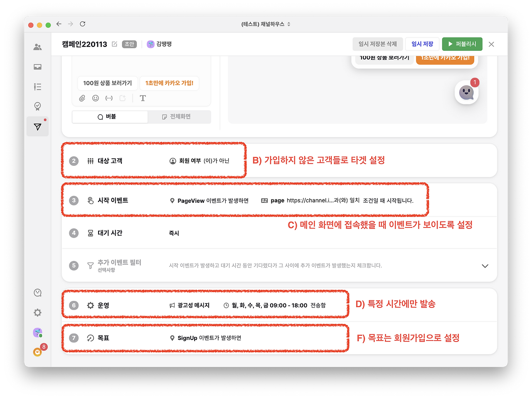Click the greyed-out icon next to the braces
The image size is (532, 399).
click(x=123, y=98)
